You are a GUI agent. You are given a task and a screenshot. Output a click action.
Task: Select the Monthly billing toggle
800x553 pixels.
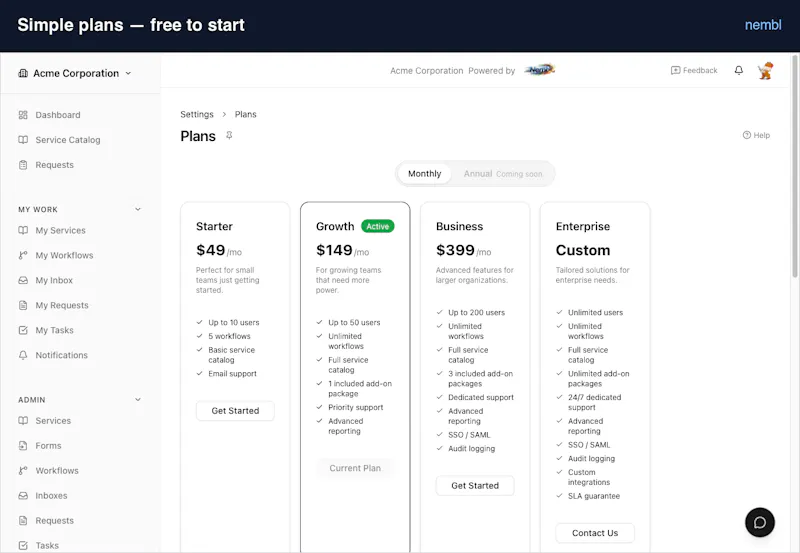pyautogui.click(x=424, y=174)
